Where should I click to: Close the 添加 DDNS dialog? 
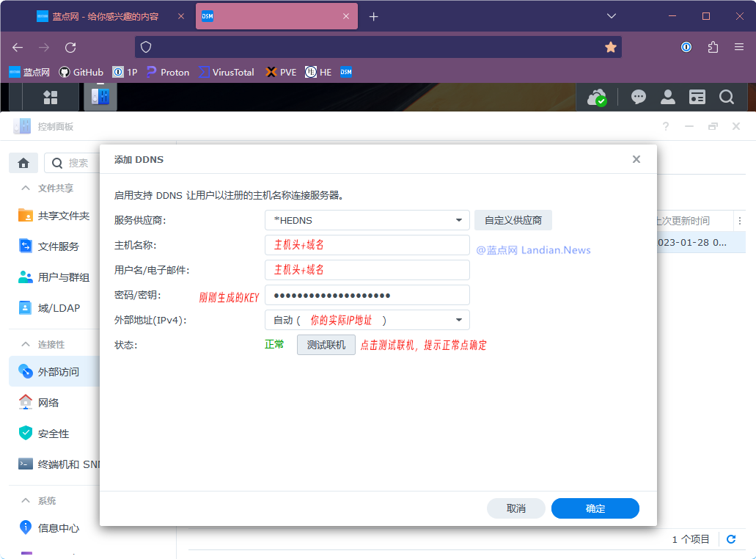click(x=636, y=159)
